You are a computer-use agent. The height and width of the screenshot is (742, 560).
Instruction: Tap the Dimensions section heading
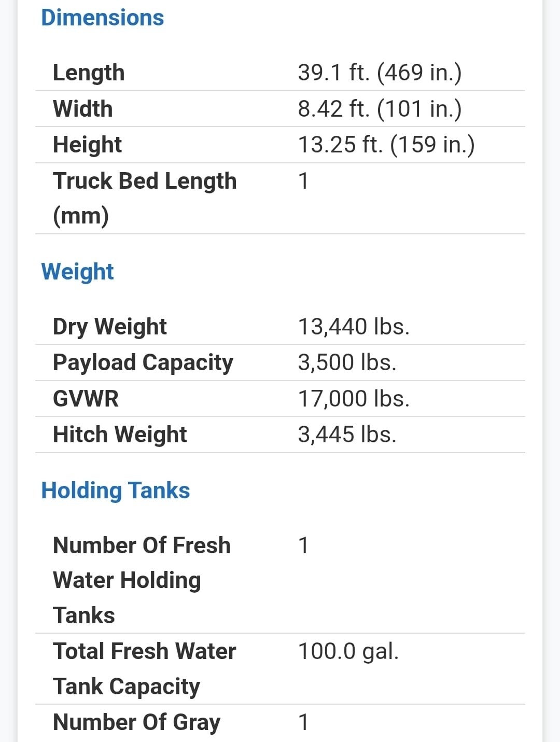[102, 18]
